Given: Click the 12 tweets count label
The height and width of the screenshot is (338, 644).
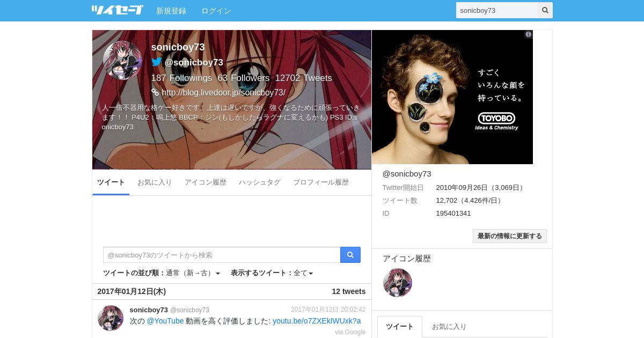Looking at the screenshot, I should 349,291.
